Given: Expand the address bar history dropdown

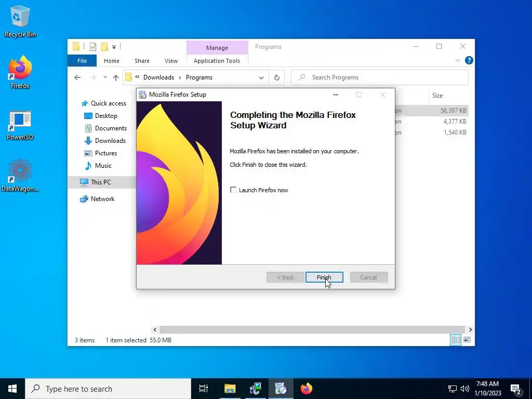Looking at the screenshot, I should (261, 78).
